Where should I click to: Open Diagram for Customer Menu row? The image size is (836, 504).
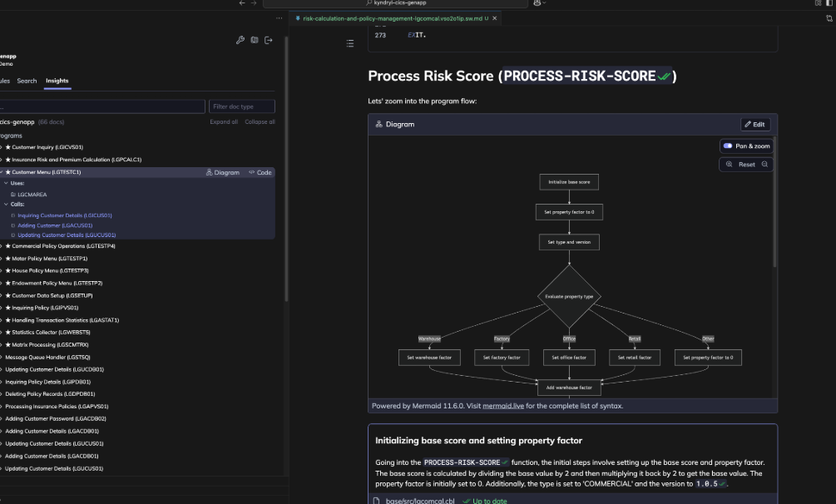tap(223, 173)
